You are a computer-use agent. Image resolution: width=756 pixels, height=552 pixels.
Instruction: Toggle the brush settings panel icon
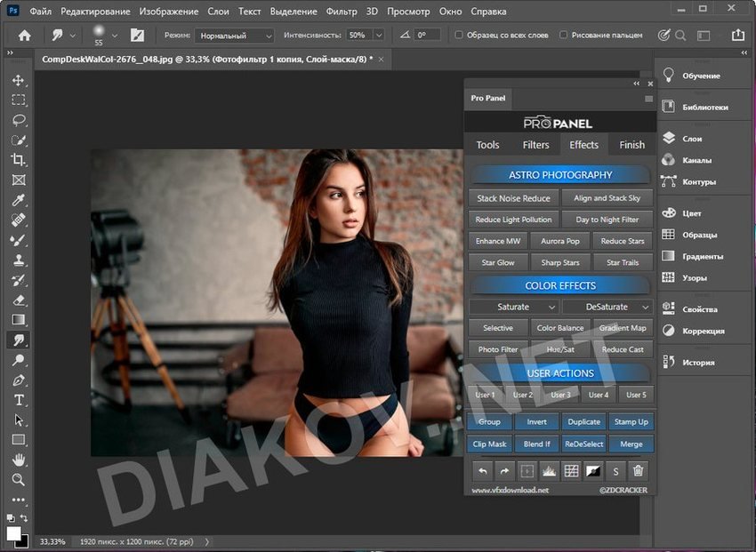(137, 36)
